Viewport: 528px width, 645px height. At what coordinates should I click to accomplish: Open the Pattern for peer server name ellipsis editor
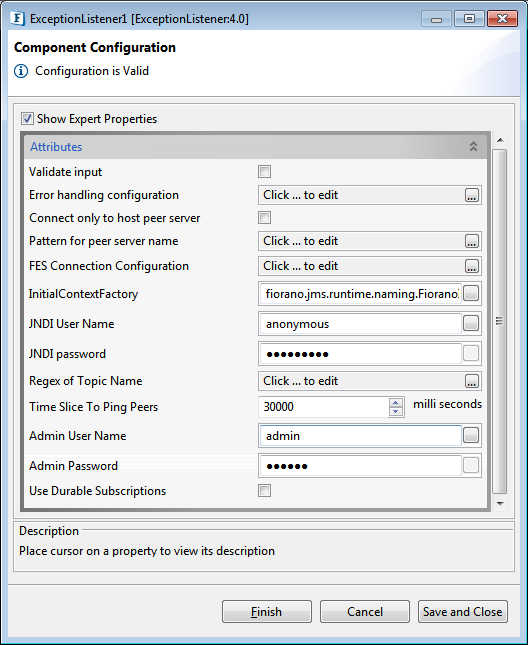click(x=472, y=241)
